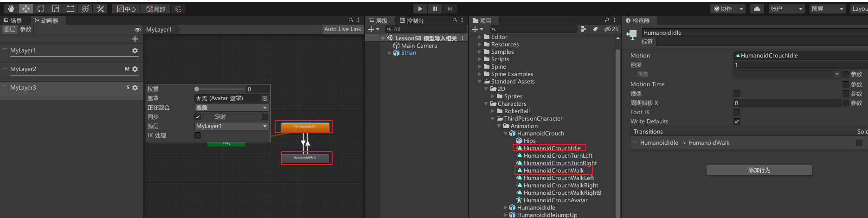Pause the game with Pause button

click(x=435, y=9)
